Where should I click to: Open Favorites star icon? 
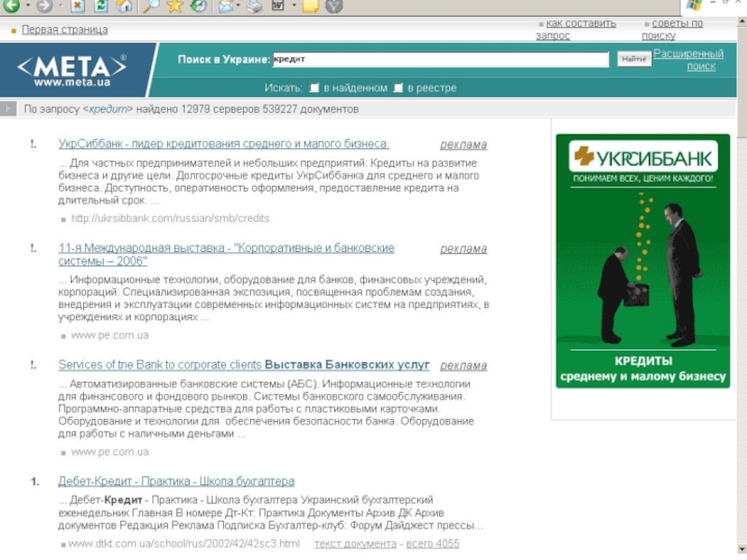coord(176,6)
